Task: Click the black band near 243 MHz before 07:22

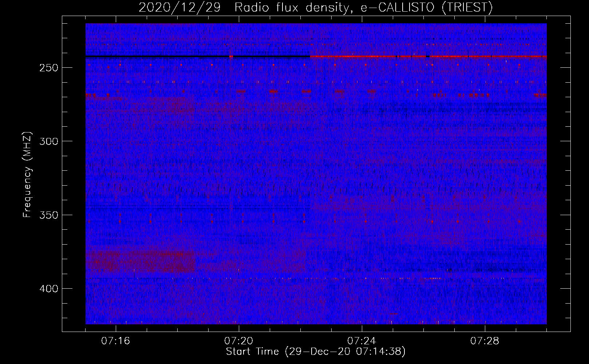Action: click(198, 57)
